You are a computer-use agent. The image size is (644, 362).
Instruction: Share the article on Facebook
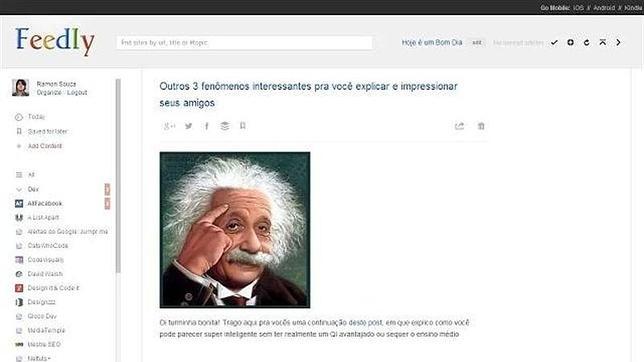click(x=207, y=126)
